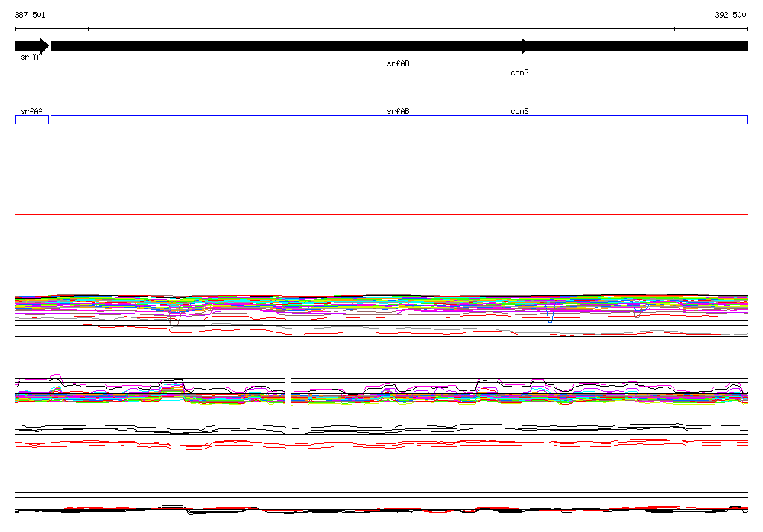The height and width of the screenshot is (532, 763).
Task: Click the srfAB label below the black bar
Action: click(x=398, y=64)
